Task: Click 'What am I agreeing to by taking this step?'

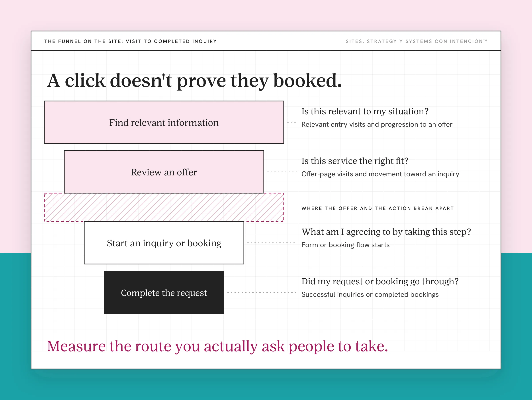Action: (386, 232)
